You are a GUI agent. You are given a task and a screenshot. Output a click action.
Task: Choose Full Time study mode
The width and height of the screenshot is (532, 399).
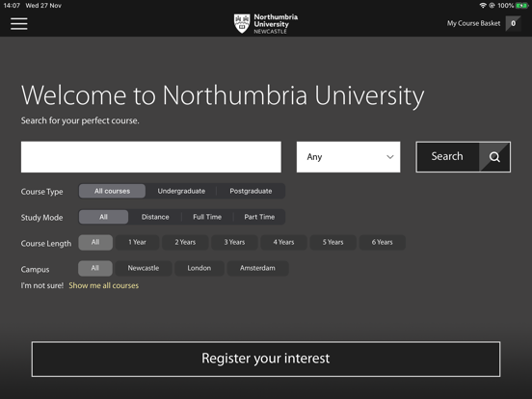pyautogui.click(x=207, y=217)
